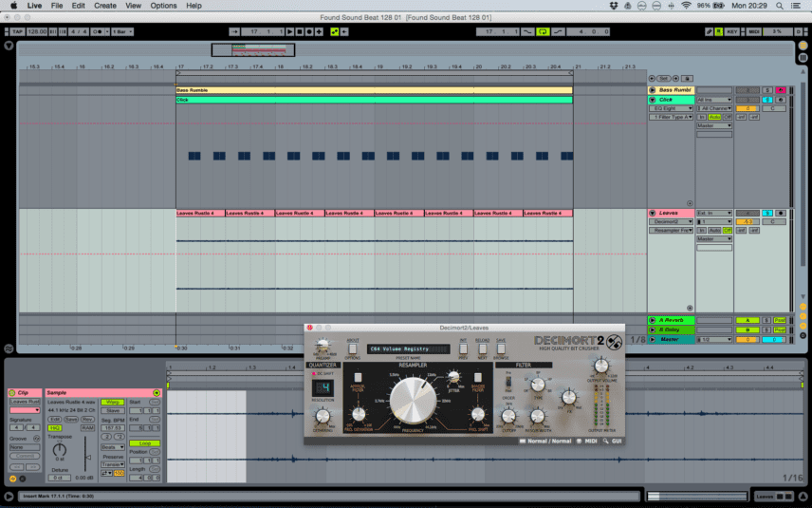Toggle the metronome button
The height and width of the screenshot is (508, 812).
[97, 31]
